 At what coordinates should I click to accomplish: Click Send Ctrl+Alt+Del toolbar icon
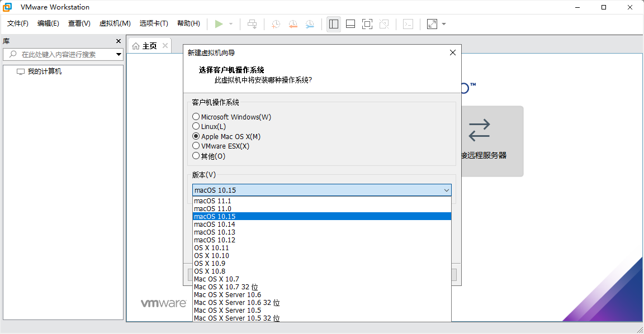pos(252,24)
